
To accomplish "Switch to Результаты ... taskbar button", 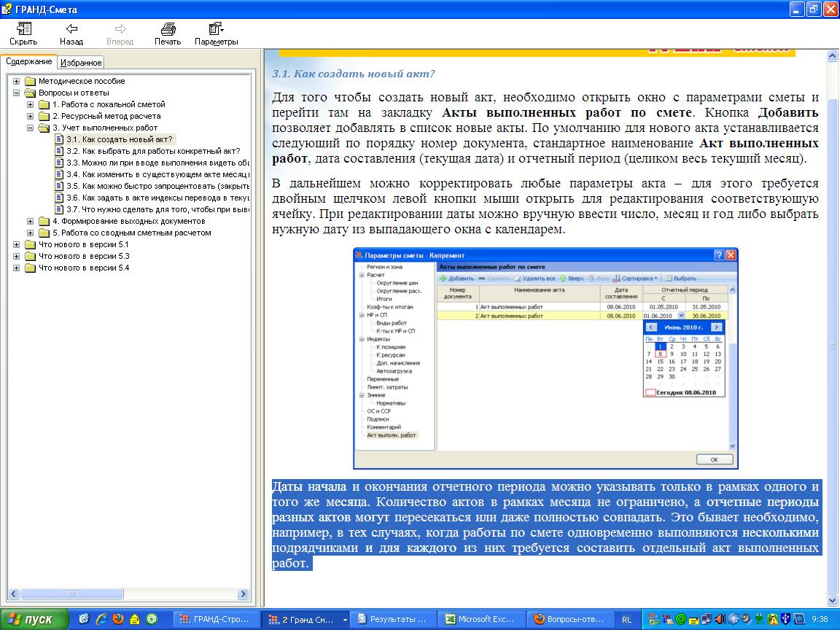I will 394,619.
